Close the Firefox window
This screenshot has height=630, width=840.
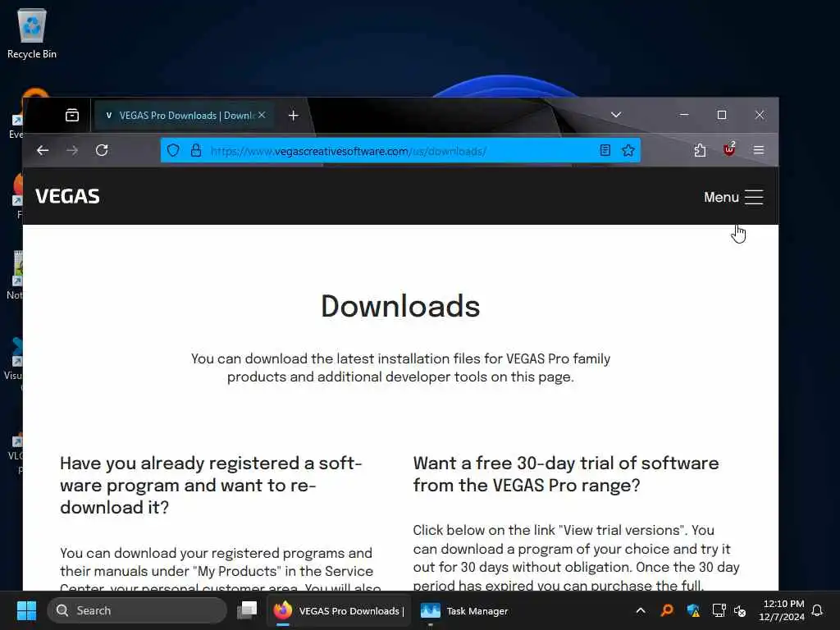click(760, 115)
